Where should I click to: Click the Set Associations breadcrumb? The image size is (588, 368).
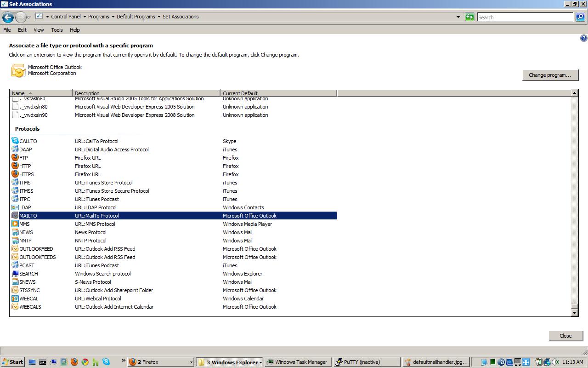[181, 17]
